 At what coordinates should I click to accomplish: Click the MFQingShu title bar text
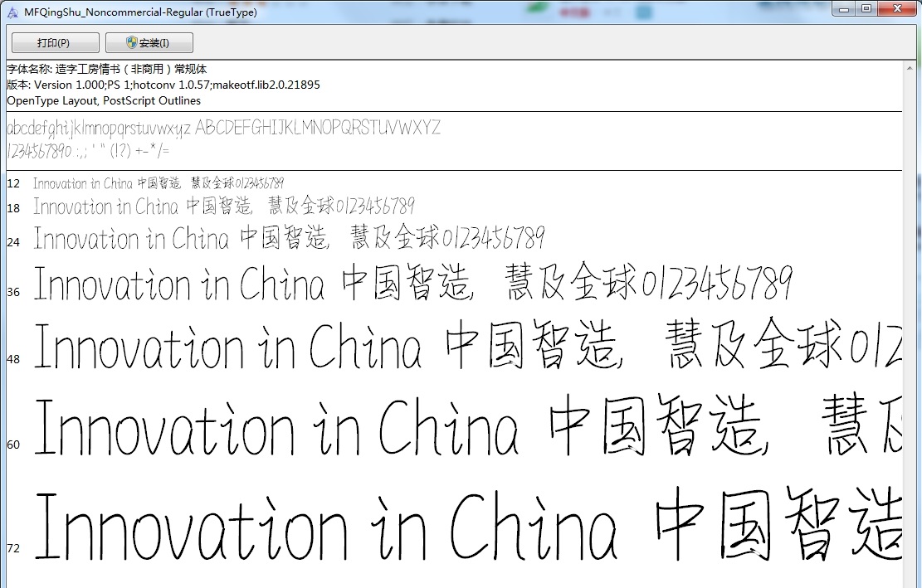tap(141, 12)
